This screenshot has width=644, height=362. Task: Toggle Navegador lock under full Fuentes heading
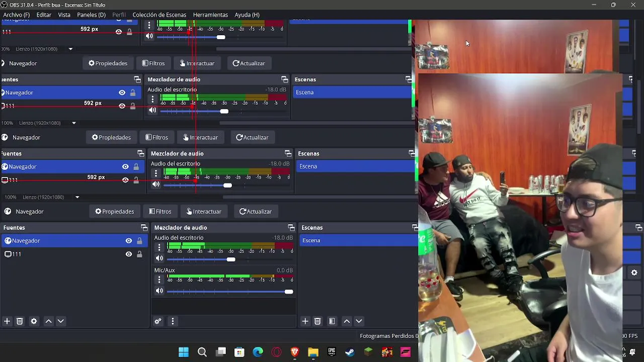point(139,241)
